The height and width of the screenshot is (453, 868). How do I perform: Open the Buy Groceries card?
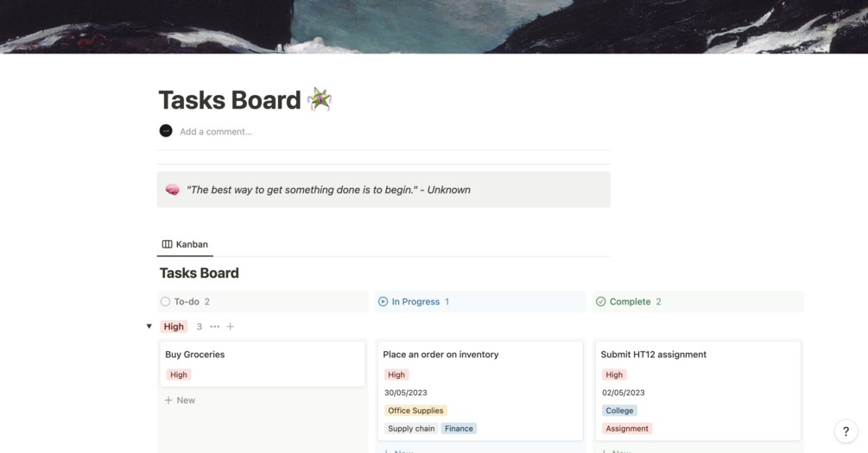(x=263, y=355)
